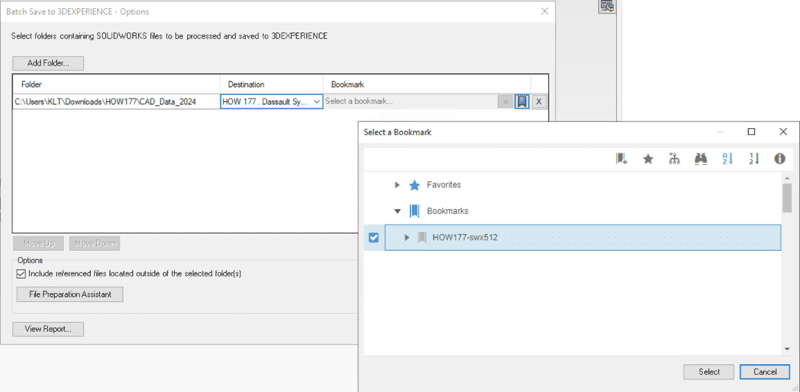Remove the folder row with X button
Image resolution: width=800 pixels, height=392 pixels.
coord(539,102)
